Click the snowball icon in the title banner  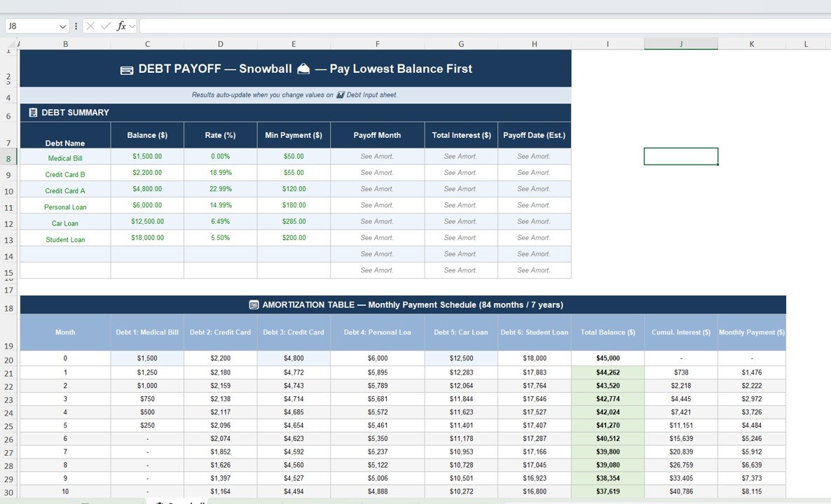click(303, 69)
